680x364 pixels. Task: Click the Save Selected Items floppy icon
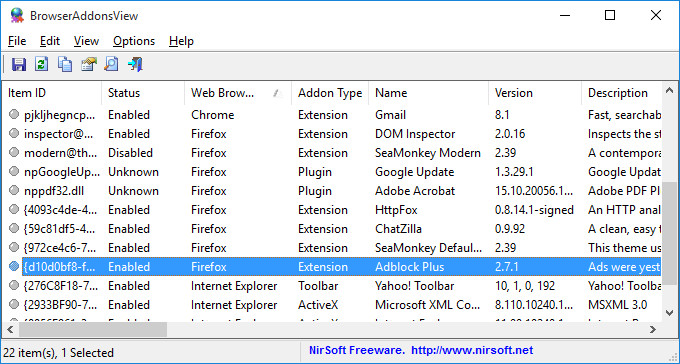19,64
